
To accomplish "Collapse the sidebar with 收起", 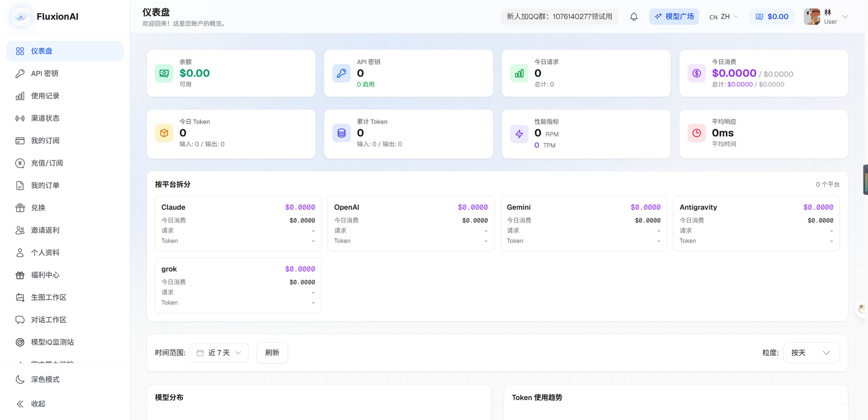I will tap(65, 404).
